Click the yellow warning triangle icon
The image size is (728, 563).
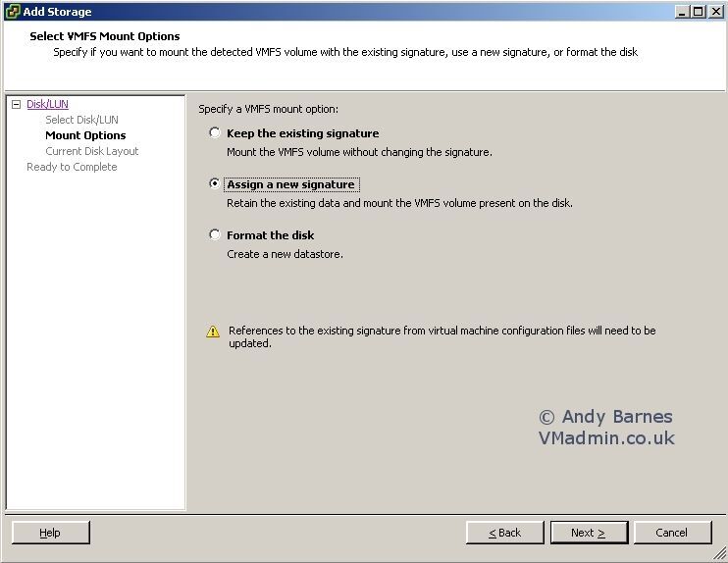click(x=213, y=332)
